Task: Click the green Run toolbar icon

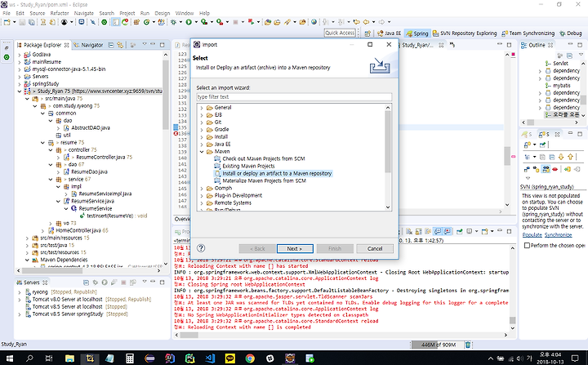Action: tap(189, 22)
